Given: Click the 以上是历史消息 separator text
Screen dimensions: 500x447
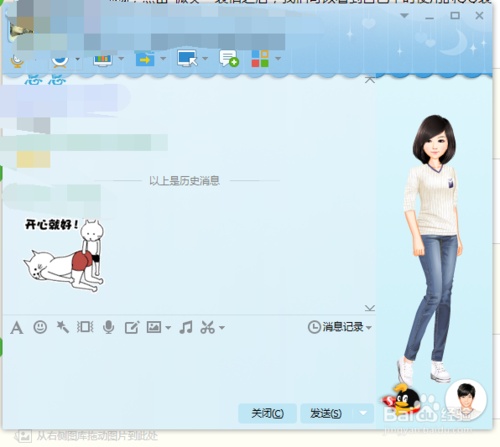Looking at the screenshot, I should point(184,181).
